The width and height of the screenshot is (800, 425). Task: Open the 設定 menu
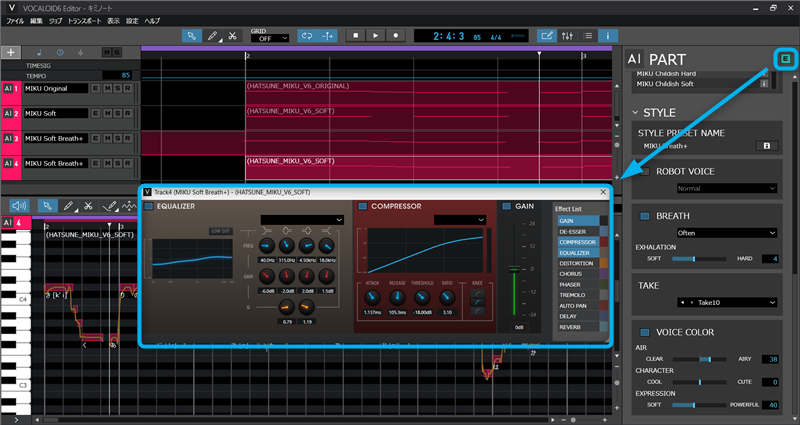(132, 21)
